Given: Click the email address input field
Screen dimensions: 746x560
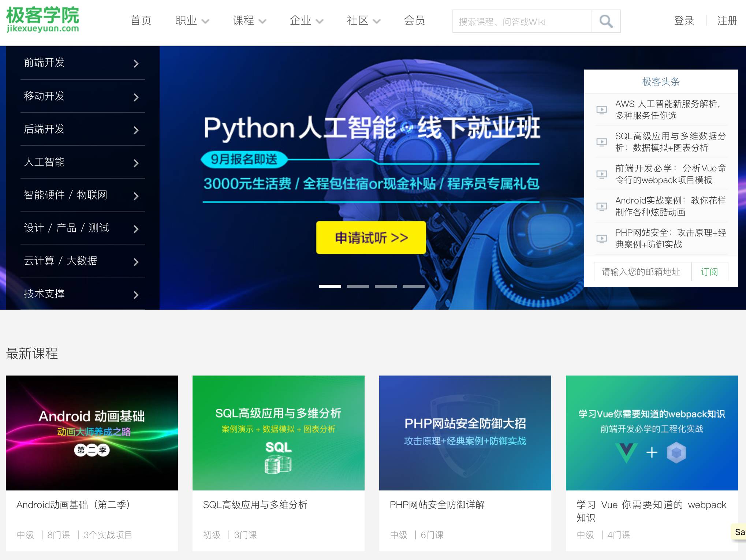Looking at the screenshot, I should tap(642, 272).
